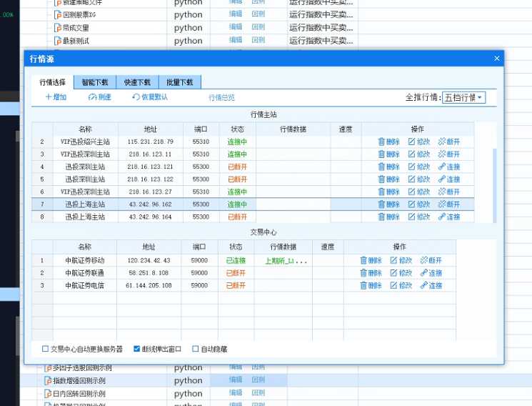The height and width of the screenshot is (406, 532).
Task: Connect to server at 218.16.123.121
Action: (449, 167)
